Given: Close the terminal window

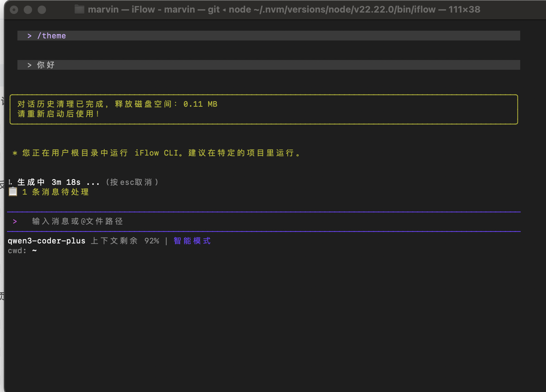Looking at the screenshot, I should coord(14,10).
